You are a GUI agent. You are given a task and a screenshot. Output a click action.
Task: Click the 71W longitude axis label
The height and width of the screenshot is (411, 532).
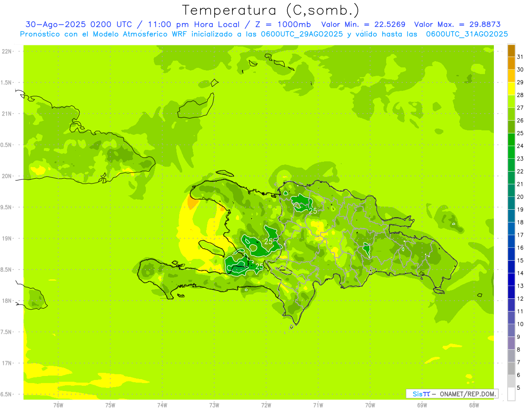[318, 405]
